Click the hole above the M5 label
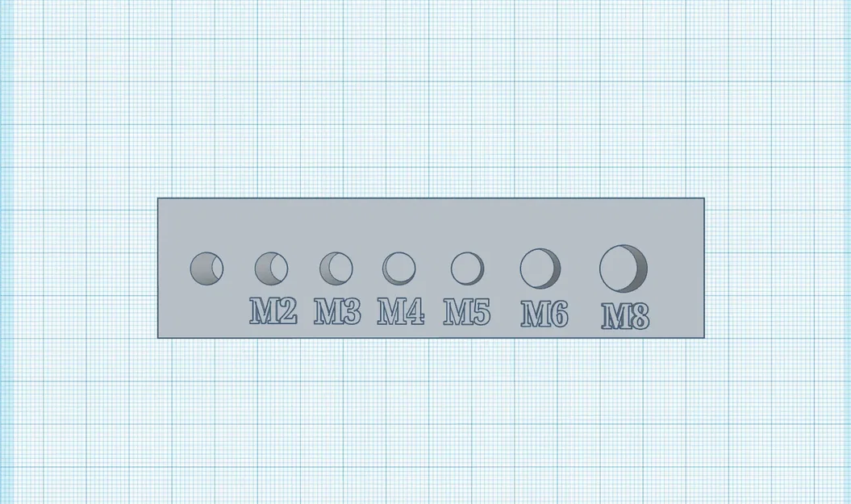This screenshot has width=851, height=504. pos(467,269)
